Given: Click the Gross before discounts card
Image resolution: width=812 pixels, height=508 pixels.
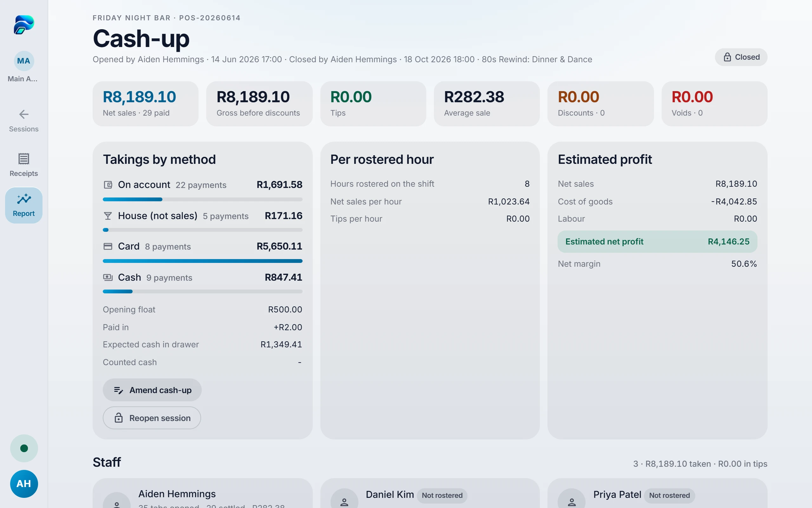Looking at the screenshot, I should click(259, 104).
